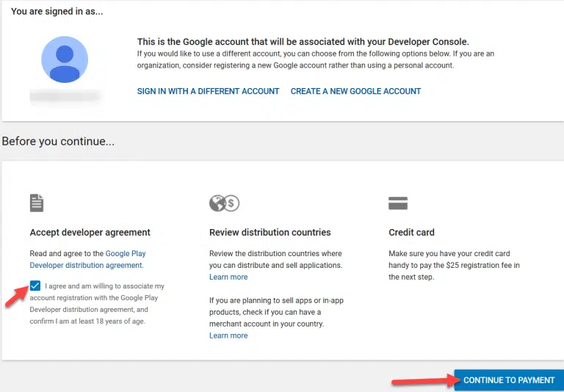Select the 'You are signed in as...' heading

click(57, 12)
